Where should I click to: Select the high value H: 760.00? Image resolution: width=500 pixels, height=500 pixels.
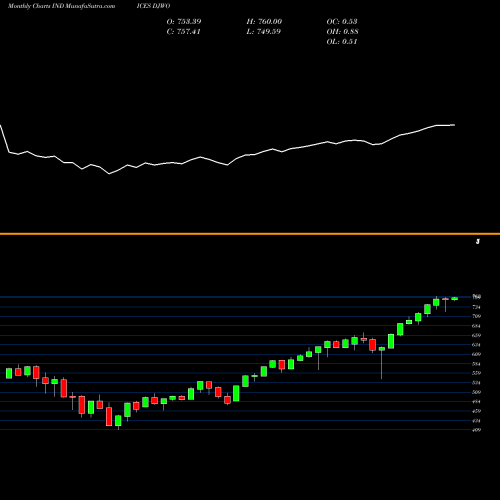click(x=264, y=21)
